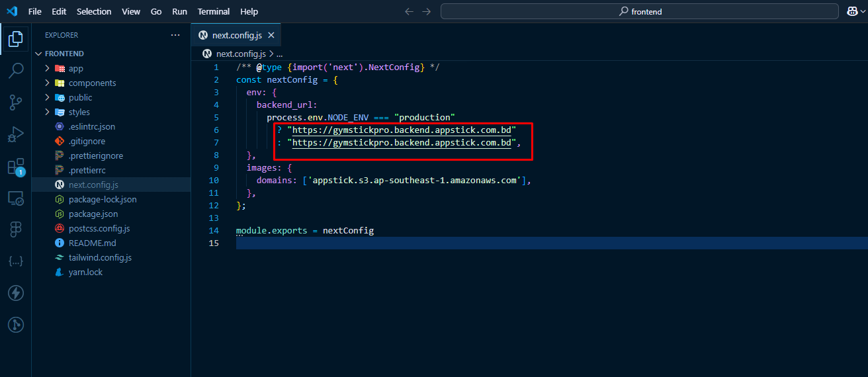Open the Terminal menu
The image size is (868, 377).
[214, 11]
